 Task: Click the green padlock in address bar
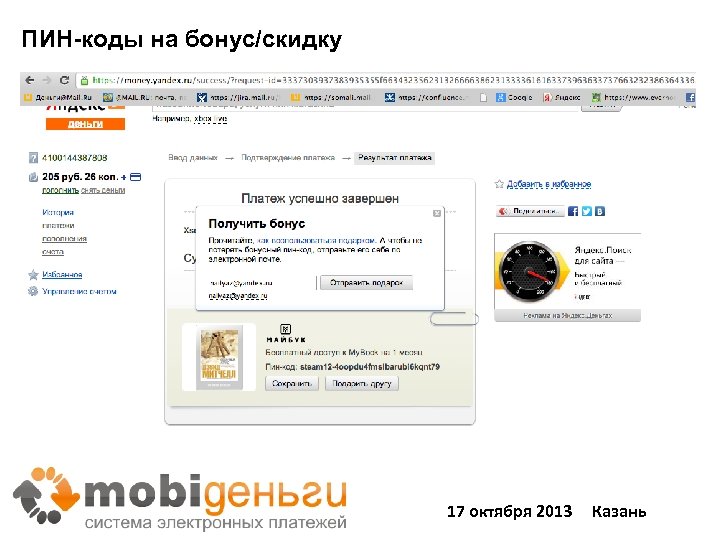pos(84,81)
